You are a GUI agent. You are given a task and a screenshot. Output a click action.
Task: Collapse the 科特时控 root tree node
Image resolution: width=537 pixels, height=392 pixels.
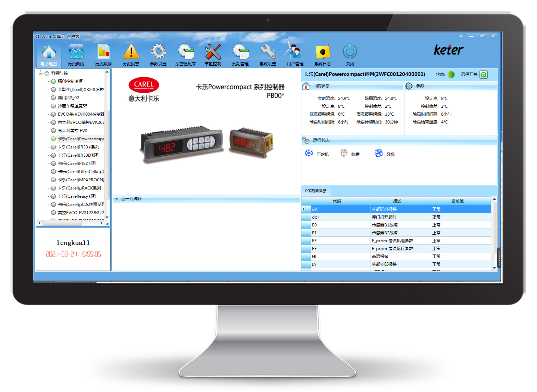click(x=41, y=73)
